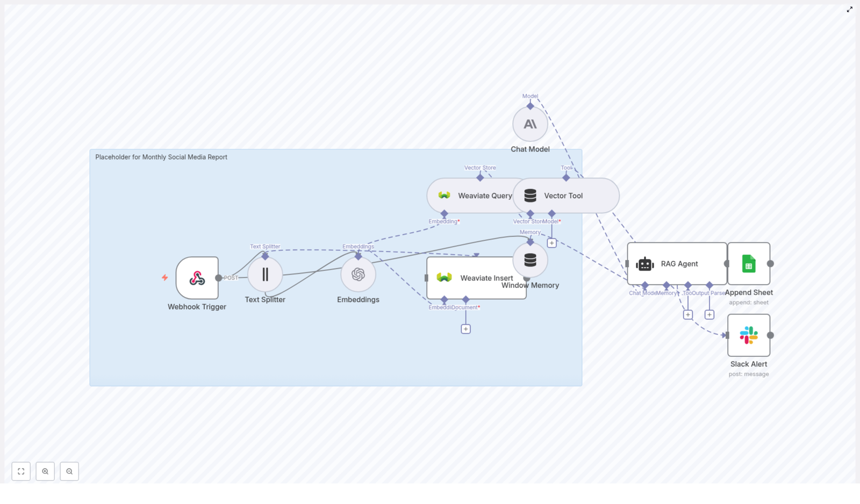The width and height of the screenshot is (860, 504).
Task: Open the Webhook Trigger node
Action: coord(197,278)
